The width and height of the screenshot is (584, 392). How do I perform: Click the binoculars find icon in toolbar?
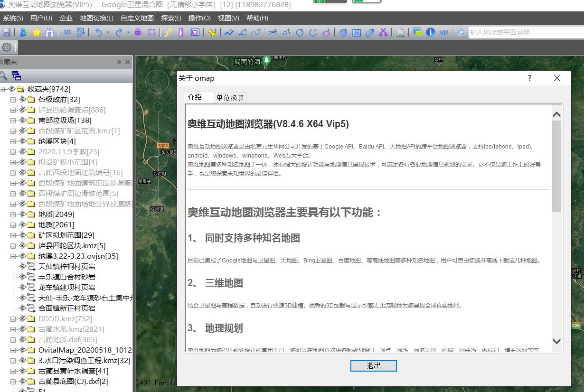(50, 32)
